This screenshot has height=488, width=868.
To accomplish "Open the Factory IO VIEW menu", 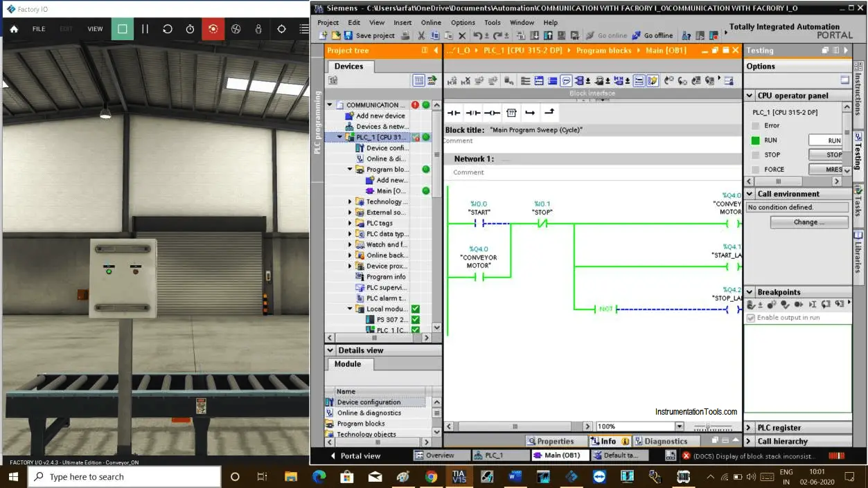I will tap(95, 29).
